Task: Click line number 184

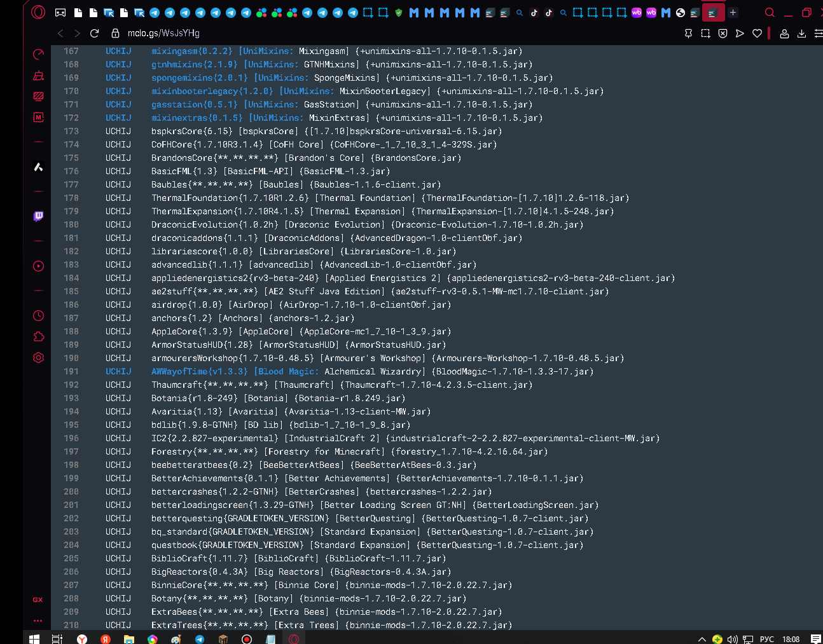Action: [x=71, y=278]
